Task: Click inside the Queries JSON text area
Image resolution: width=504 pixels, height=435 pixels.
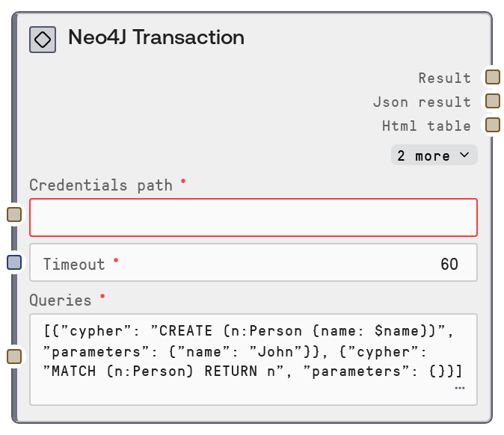Action: 247,351
